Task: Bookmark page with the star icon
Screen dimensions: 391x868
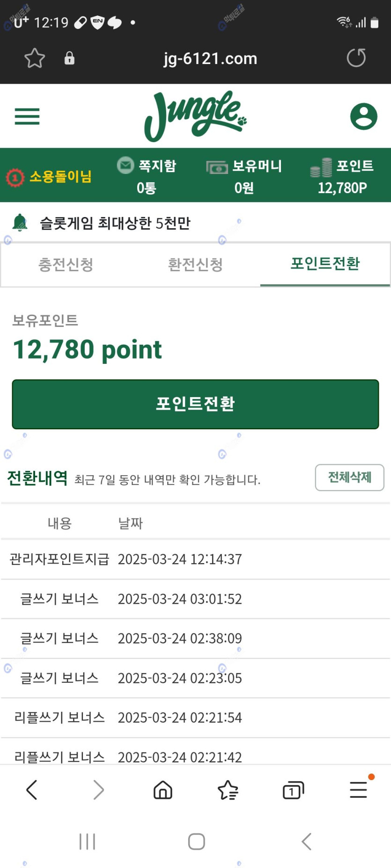Action: click(x=35, y=58)
